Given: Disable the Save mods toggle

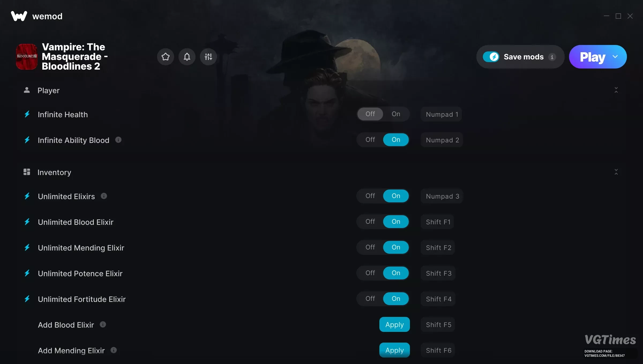Looking at the screenshot, I should pyautogui.click(x=491, y=57).
